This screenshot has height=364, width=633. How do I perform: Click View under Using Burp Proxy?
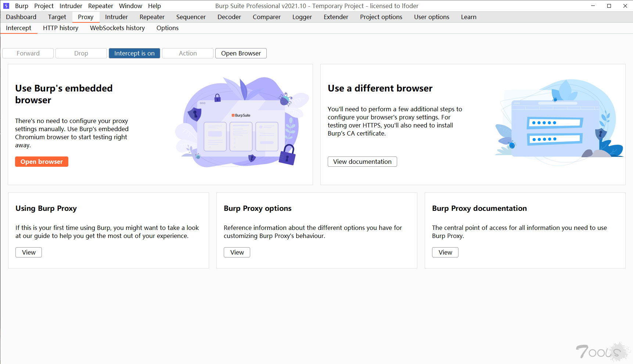(x=29, y=252)
